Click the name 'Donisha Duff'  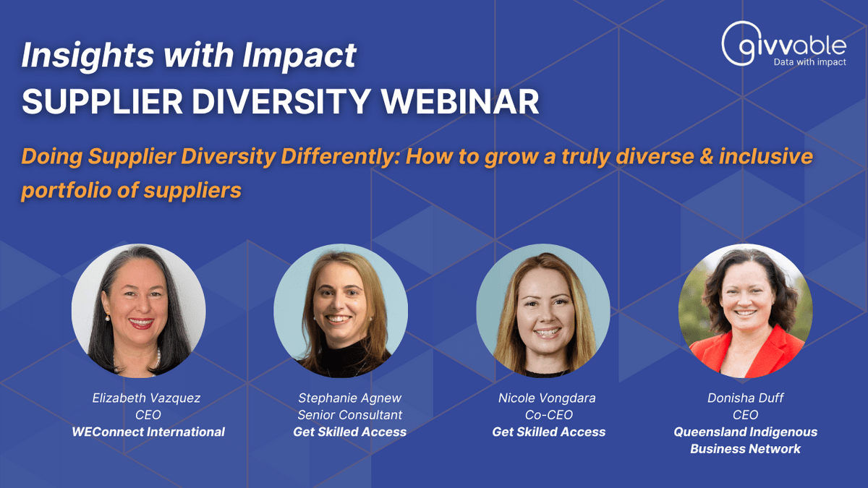tap(746, 398)
